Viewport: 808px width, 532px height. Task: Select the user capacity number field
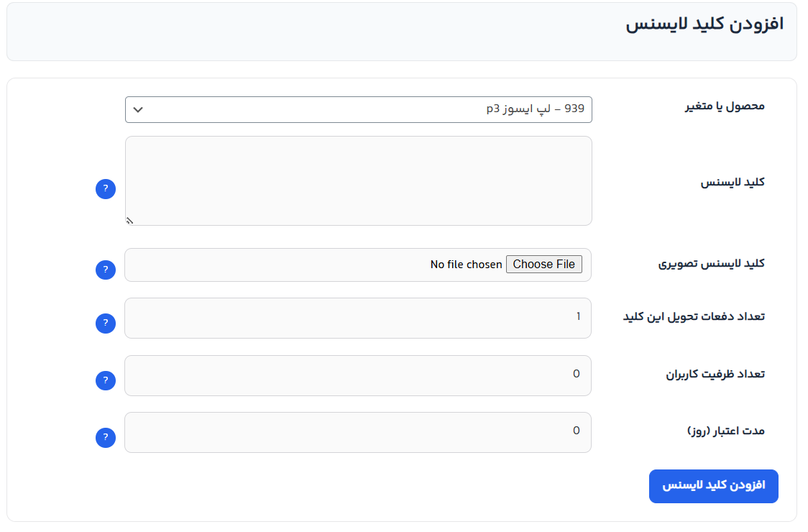[358, 376]
